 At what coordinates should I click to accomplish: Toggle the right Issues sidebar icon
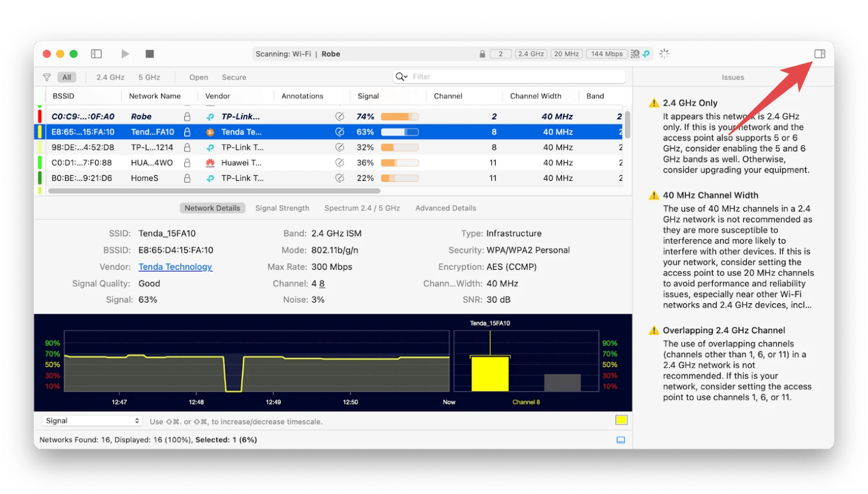(820, 54)
